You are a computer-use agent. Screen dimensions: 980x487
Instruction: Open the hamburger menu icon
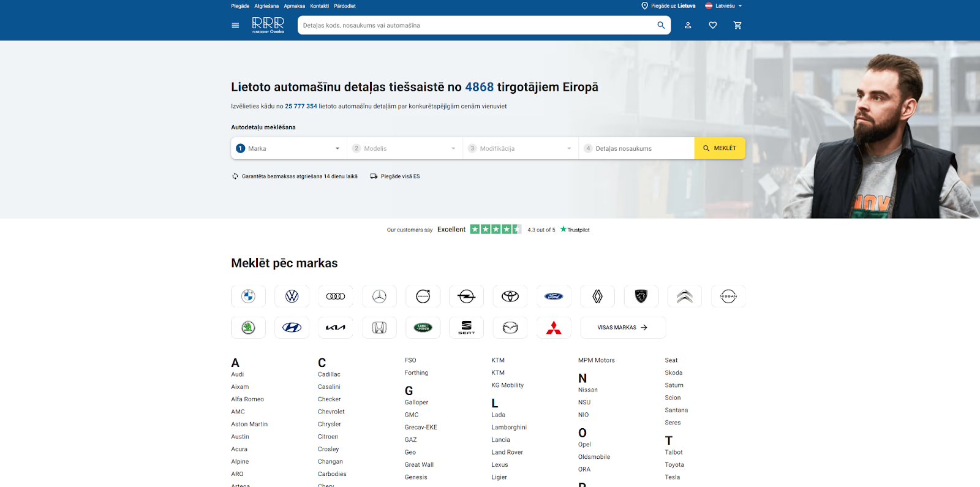[x=235, y=25]
